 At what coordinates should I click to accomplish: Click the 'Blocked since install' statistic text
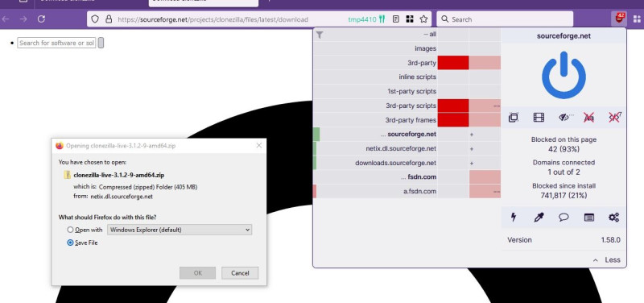563,186
